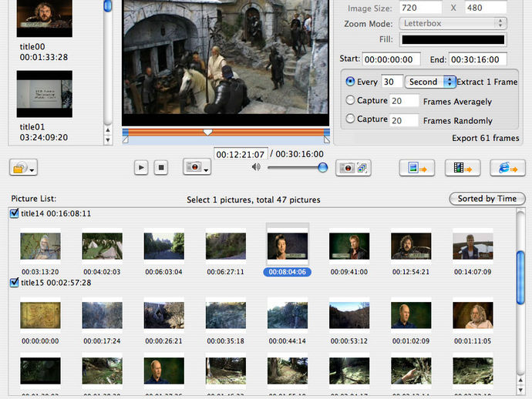Image resolution: width=532 pixels, height=399 pixels.
Task: Click the playhead marker on the timeline
Action: tap(207, 132)
